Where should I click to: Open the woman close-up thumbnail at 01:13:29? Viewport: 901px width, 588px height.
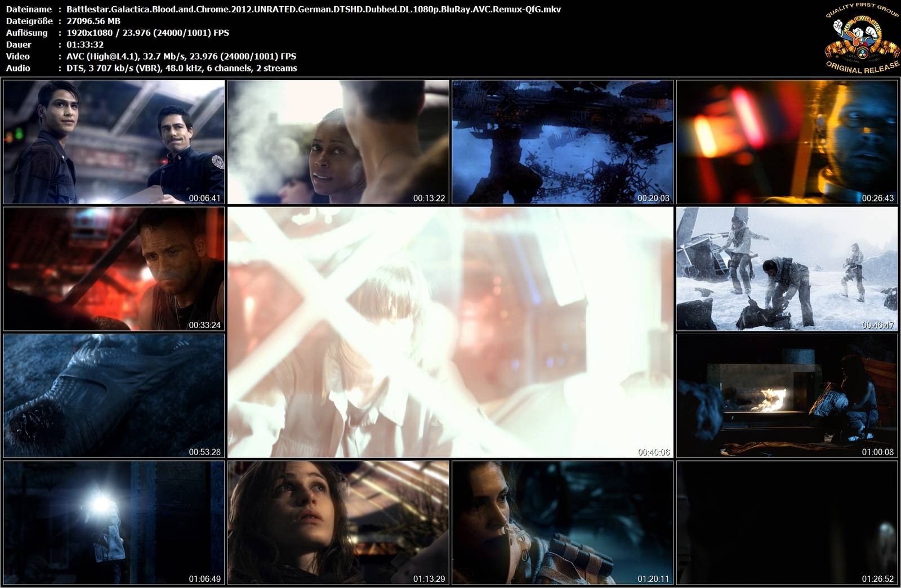pyautogui.click(x=338, y=523)
